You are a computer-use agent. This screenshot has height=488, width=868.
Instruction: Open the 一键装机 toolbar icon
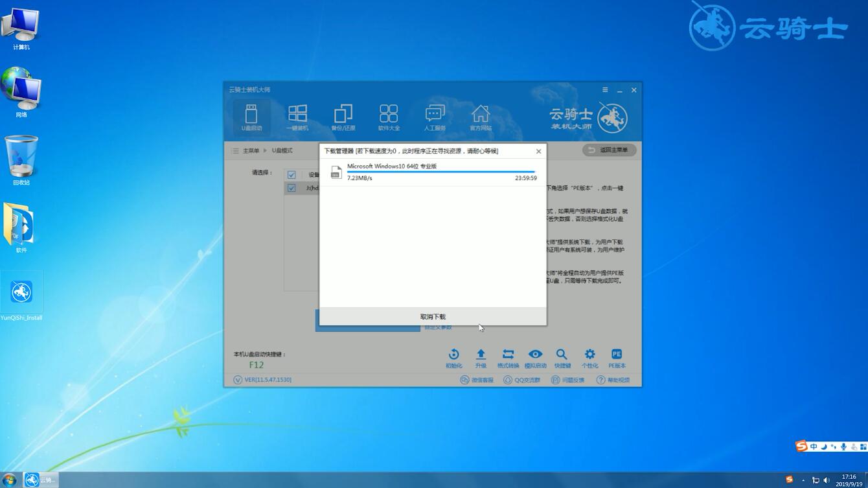pyautogui.click(x=297, y=117)
